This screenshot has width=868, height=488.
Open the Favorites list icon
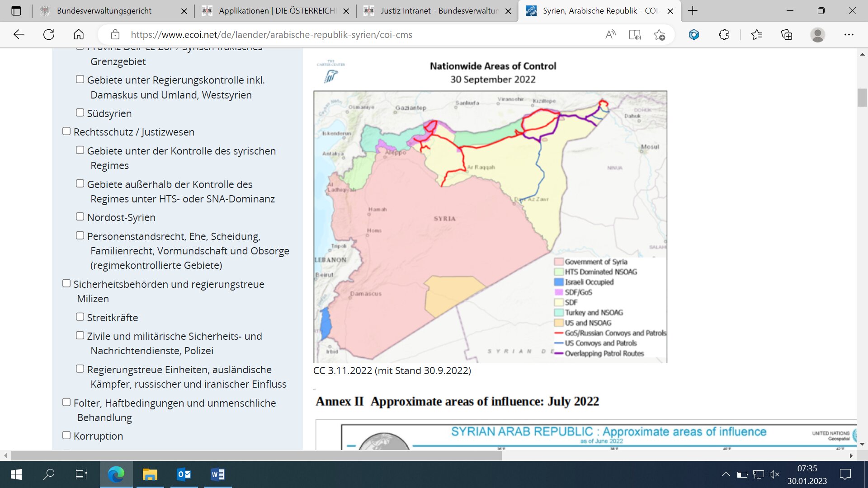[756, 34]
